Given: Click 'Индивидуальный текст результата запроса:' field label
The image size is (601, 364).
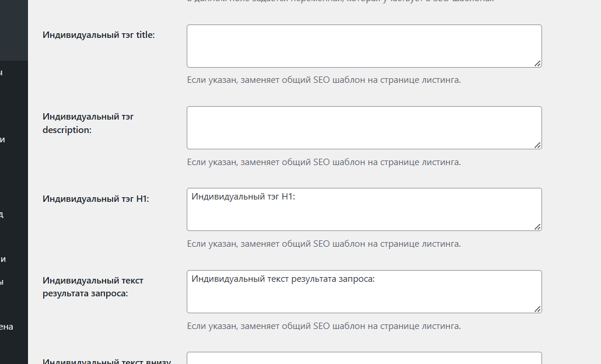Looking at the screenshot, I should coord(93,287).
